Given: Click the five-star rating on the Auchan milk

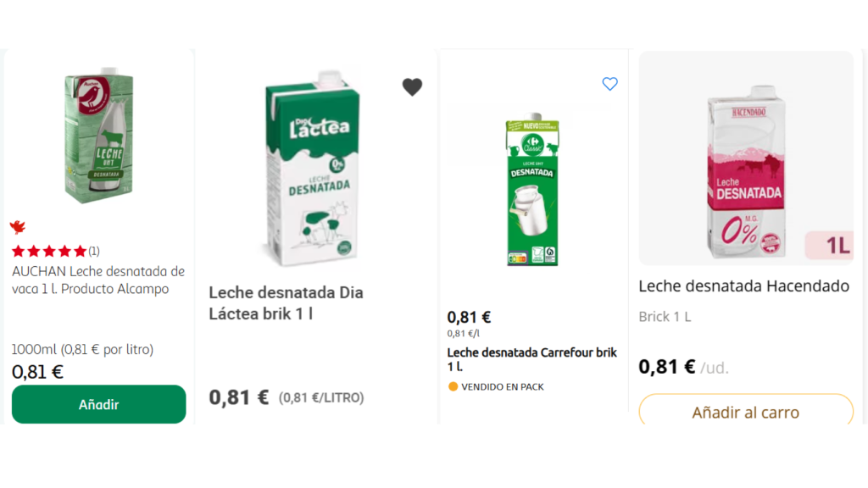Looking at the screenshot, I should 49,251.
